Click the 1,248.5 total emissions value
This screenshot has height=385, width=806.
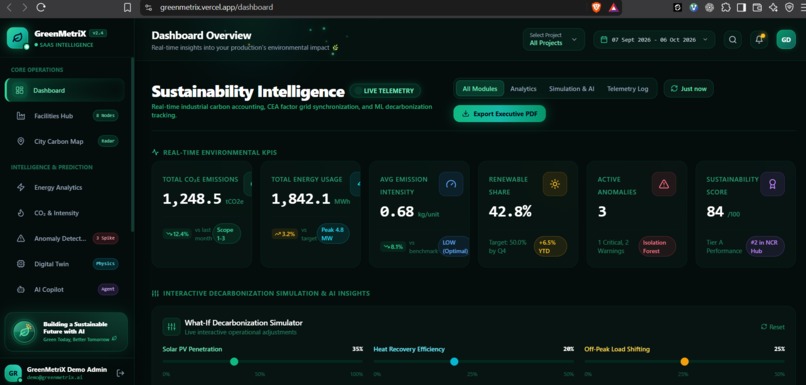pyautogui.click(x=192, y=199)
